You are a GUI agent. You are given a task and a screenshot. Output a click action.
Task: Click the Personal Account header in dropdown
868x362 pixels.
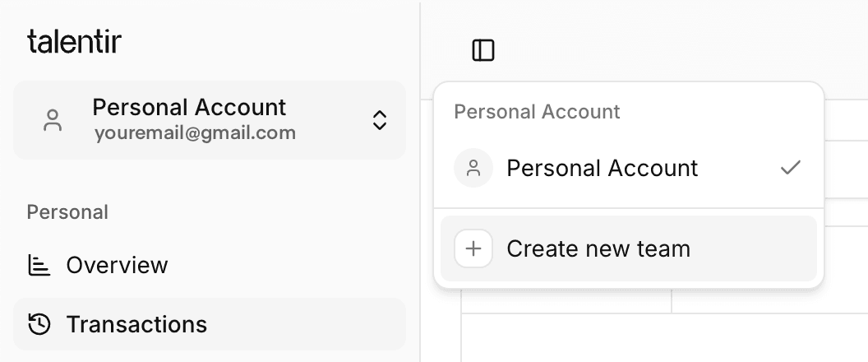[x=537, y=112]
